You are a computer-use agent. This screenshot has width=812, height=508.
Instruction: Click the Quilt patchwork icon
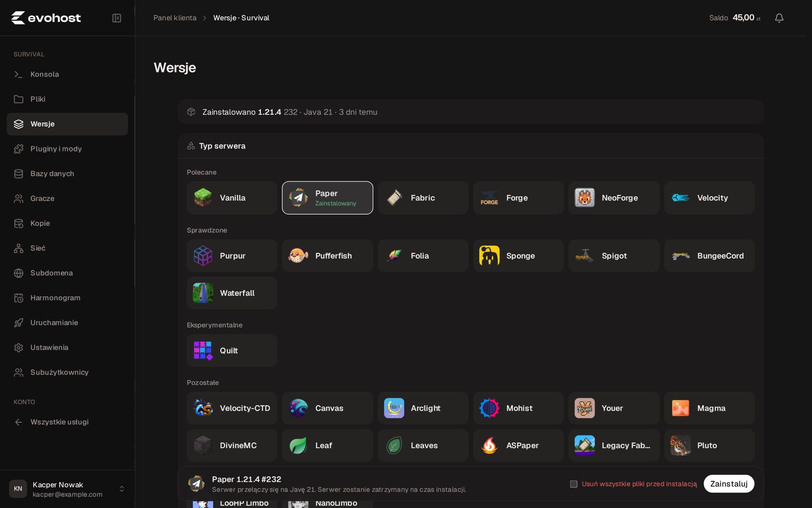pyautogui.click(x=203, y=351)
